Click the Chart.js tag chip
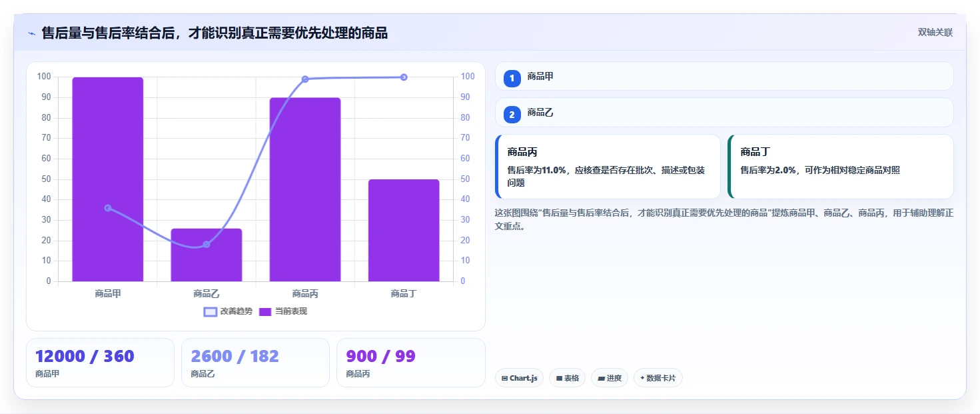This screenshot has height=414, width=980. click(x=519, y=378)
